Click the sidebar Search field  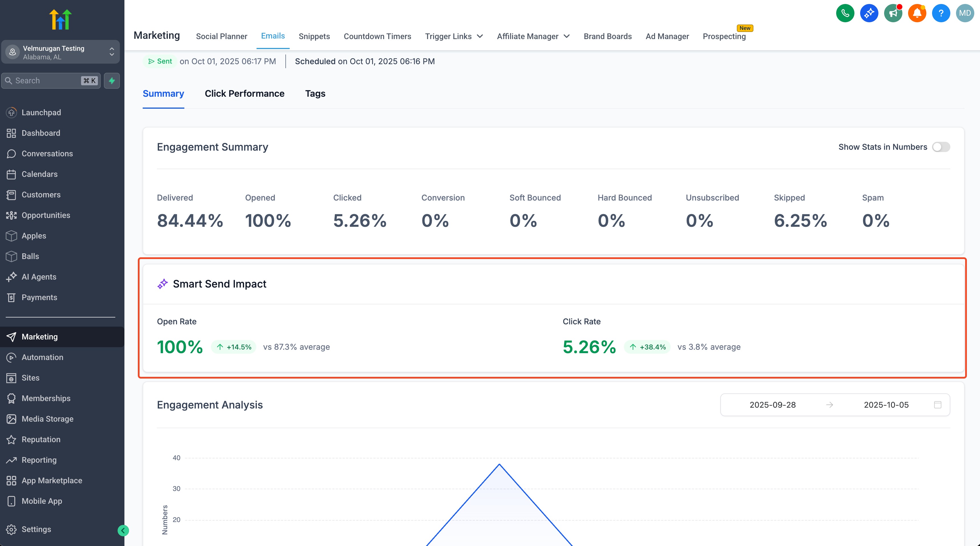[x=46, y=81]
